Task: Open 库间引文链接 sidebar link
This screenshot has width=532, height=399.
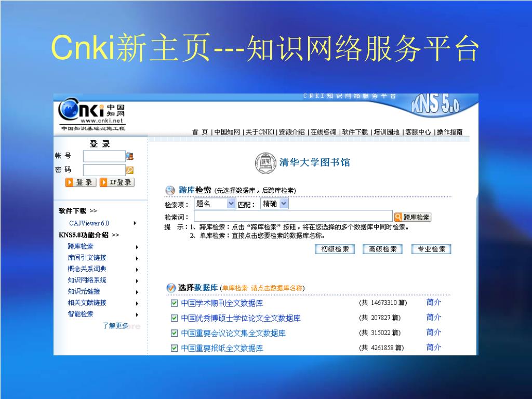Action: [87, 258]
